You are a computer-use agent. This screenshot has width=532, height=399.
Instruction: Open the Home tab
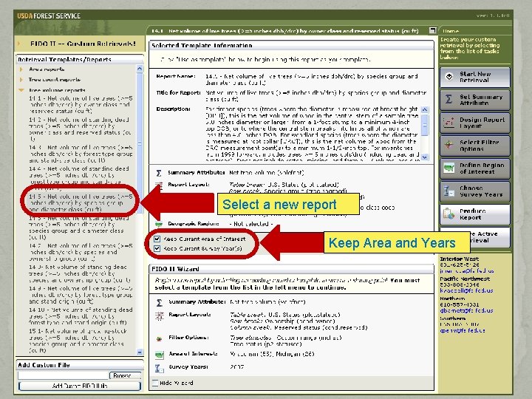pyautogui.click(x=451, y=31)
